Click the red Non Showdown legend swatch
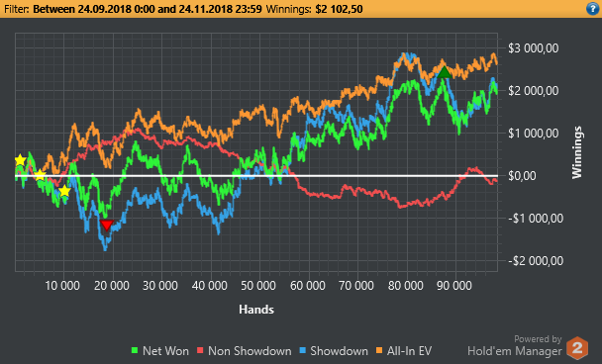The image size is (602, 364). click(200, 350)
